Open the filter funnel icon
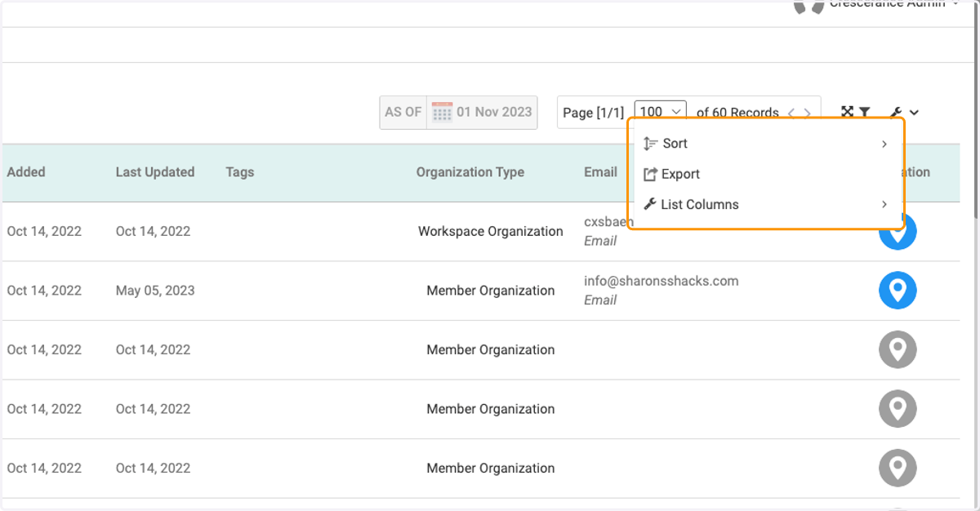 pyautogui.click(x=864, y=112)
